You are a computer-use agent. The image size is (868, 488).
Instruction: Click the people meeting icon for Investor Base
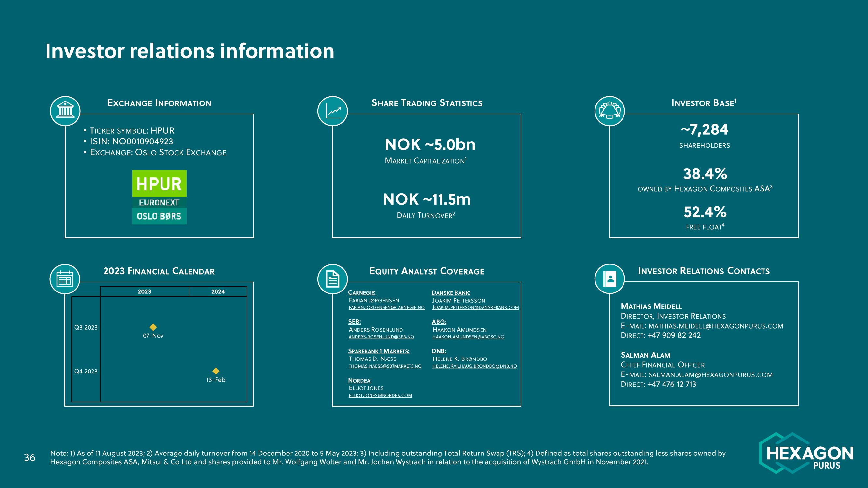(x=609, y=111)
